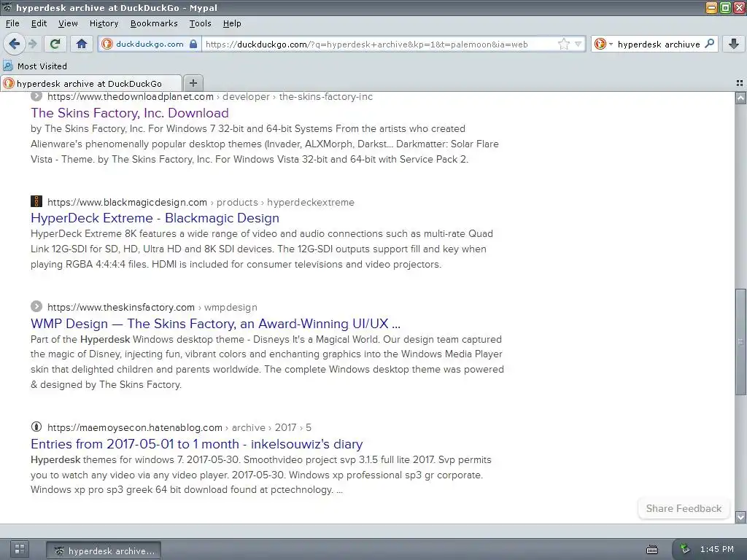Click the hatenablog result favicon
The height and width of the screenshot is (560, 747).
[36, 427]
